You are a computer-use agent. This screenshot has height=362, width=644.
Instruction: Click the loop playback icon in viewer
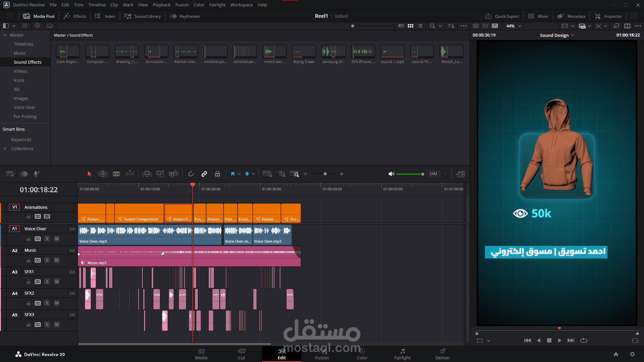pos(584,340)
